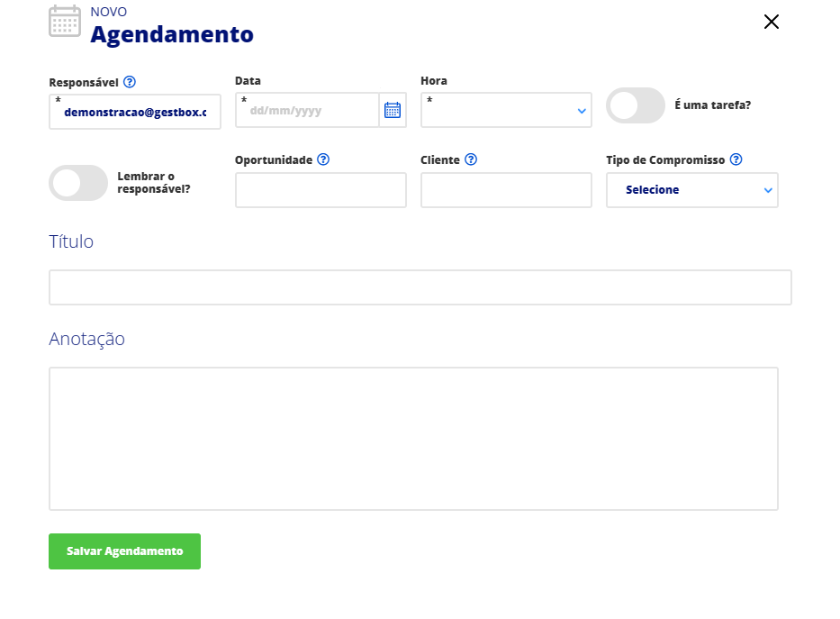This screenshot has width=840, height=619.
Task: Click the Oportunidade input field
Action: (321, 190)
